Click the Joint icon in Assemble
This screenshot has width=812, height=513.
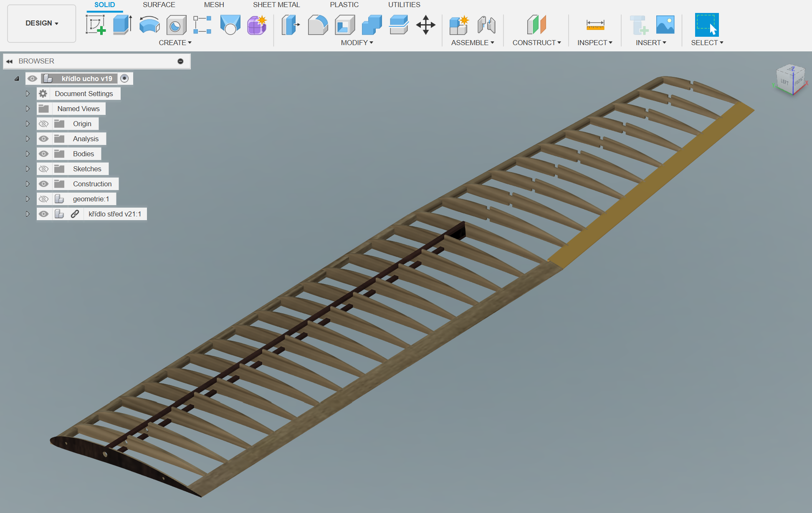point(486,25)
